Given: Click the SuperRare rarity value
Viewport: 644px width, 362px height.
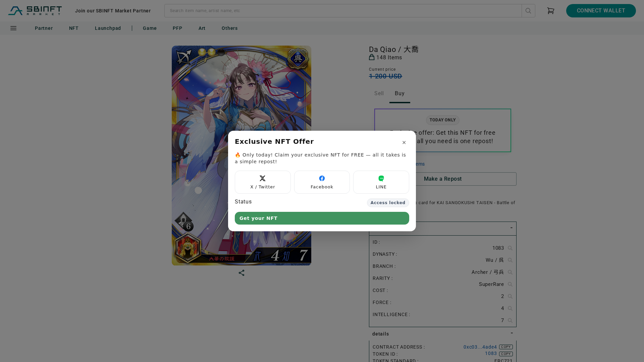Looking at the screenshot, I should pos(491,284).
